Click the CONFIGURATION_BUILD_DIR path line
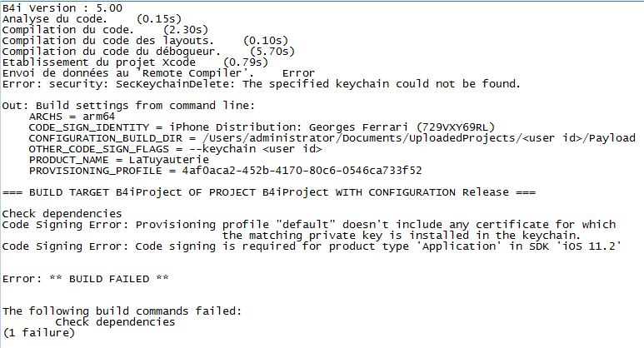This screenshot has width=644, height=348. (x=332, y=137)
